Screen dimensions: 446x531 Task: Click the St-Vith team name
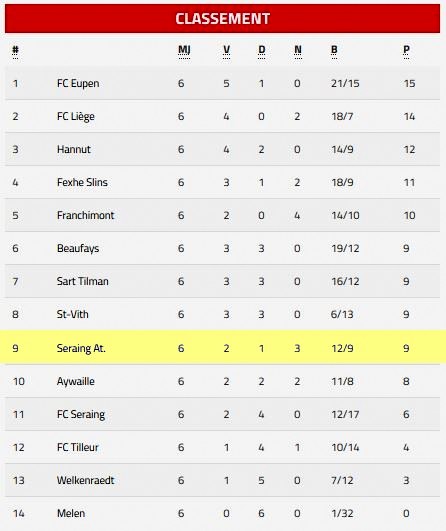(x=72, y=314)
